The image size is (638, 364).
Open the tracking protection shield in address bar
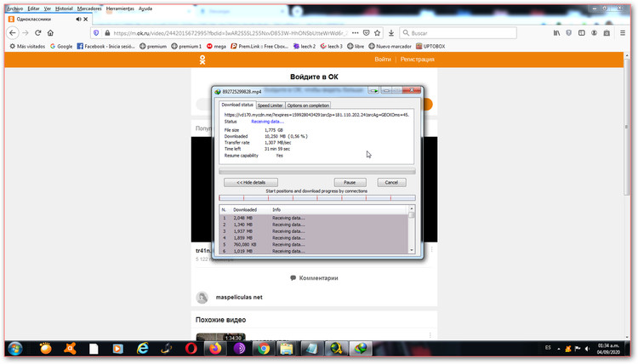click(96, 33)
